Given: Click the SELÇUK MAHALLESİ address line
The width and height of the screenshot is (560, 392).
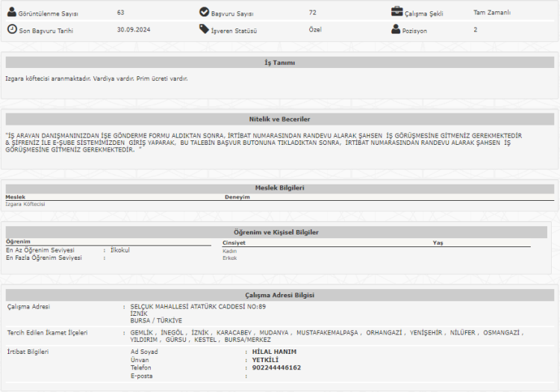Looking at the screenshot, I should [x=198, y=307].
